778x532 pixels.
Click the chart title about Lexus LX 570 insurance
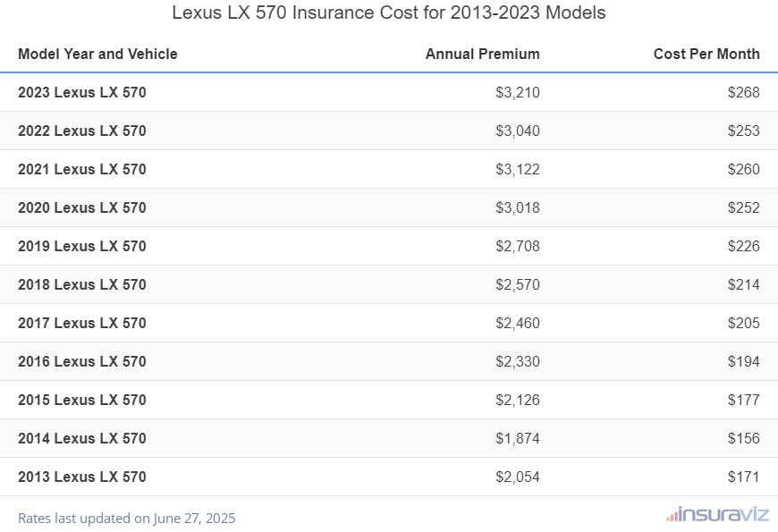(388, 13)
